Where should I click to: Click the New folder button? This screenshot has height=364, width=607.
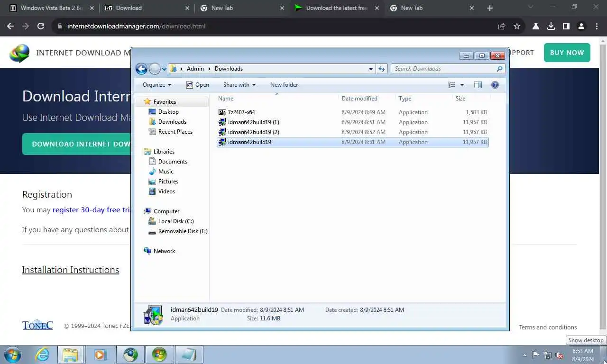point(284,85)
